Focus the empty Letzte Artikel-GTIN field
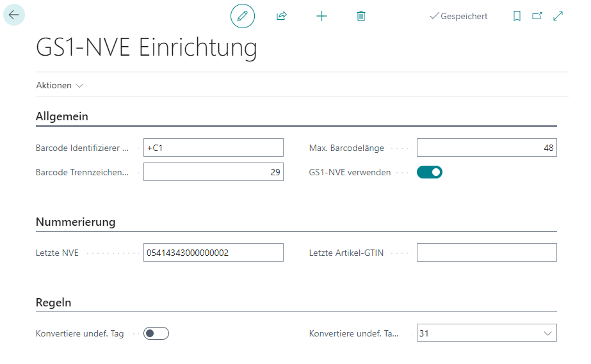This screenshot has width=591, height=364. (x=487, y=253)
